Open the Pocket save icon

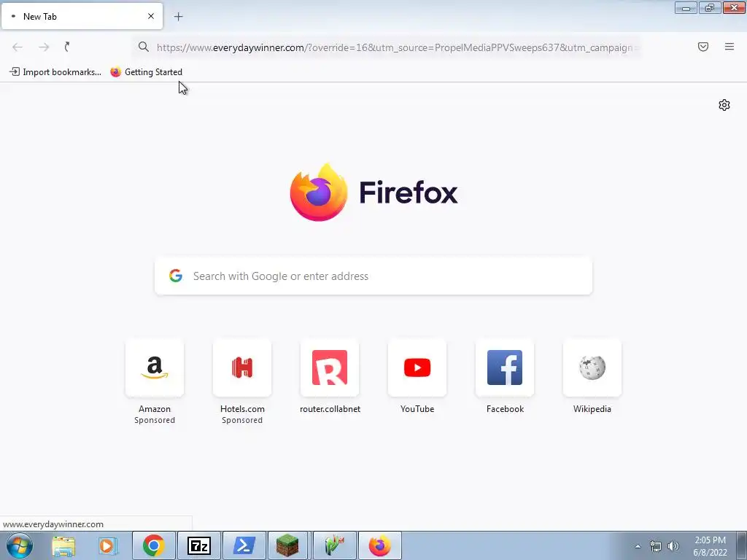(x=703, y=47)
